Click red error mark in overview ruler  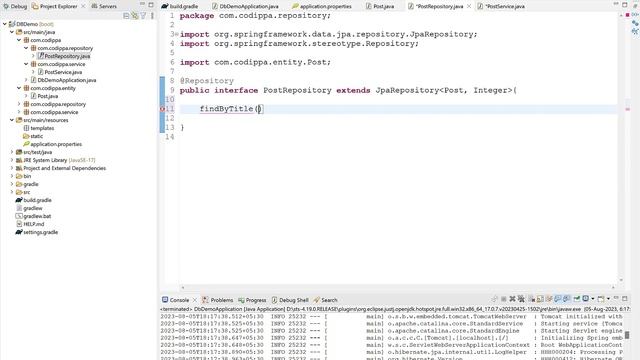(627, 109)
